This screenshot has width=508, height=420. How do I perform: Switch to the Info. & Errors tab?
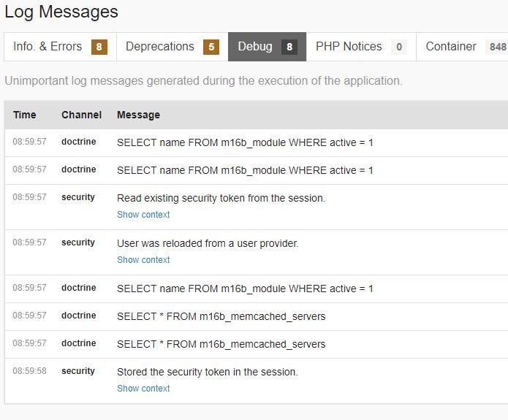point(48,47)
